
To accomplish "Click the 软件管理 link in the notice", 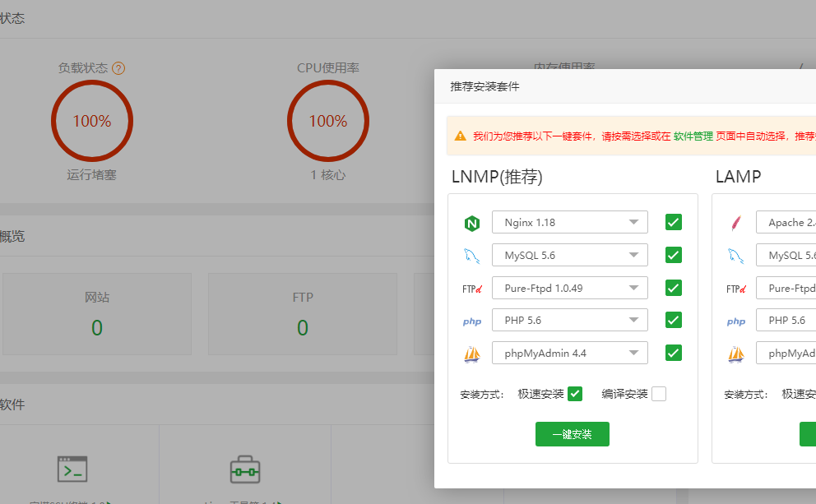I will tap(693, 136).
